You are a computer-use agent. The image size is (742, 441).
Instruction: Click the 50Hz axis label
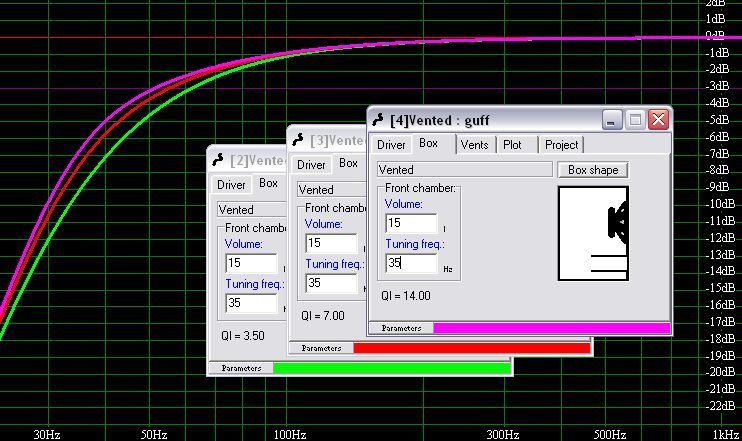(x=154, y=434)
